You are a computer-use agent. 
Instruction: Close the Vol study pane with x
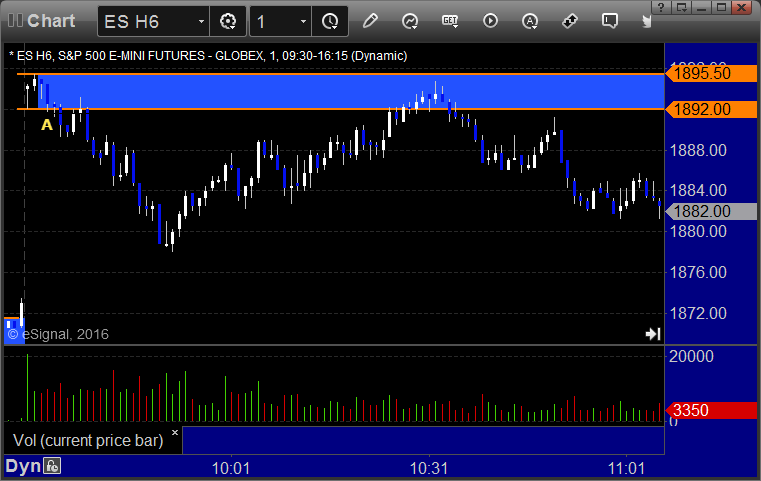pyautogui.click(x=175, y=432)
